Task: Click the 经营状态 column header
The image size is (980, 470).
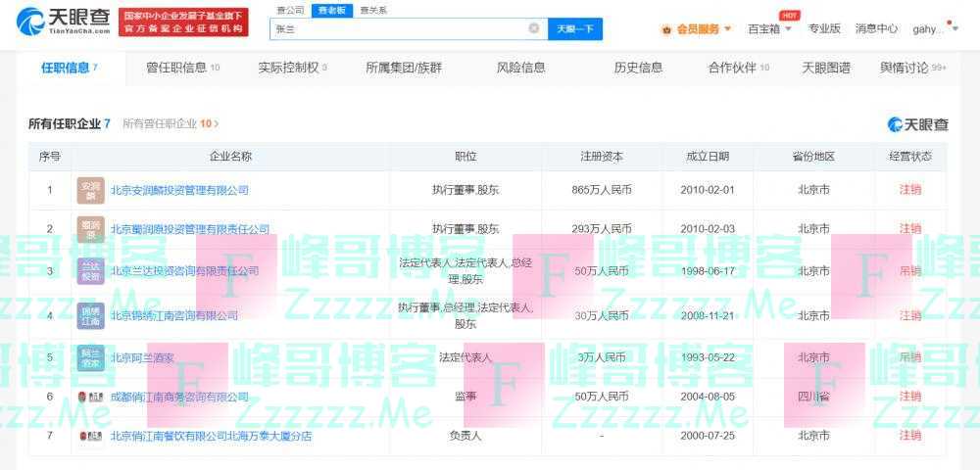Action: pos(910,157)
